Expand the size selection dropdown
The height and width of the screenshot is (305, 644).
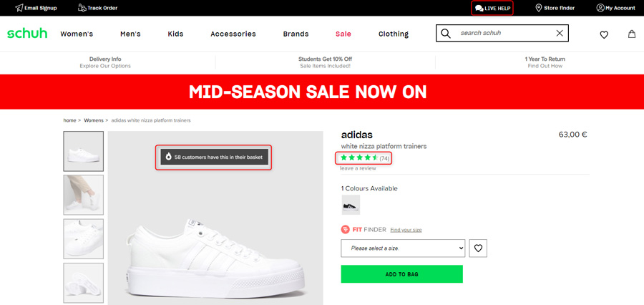403,248
